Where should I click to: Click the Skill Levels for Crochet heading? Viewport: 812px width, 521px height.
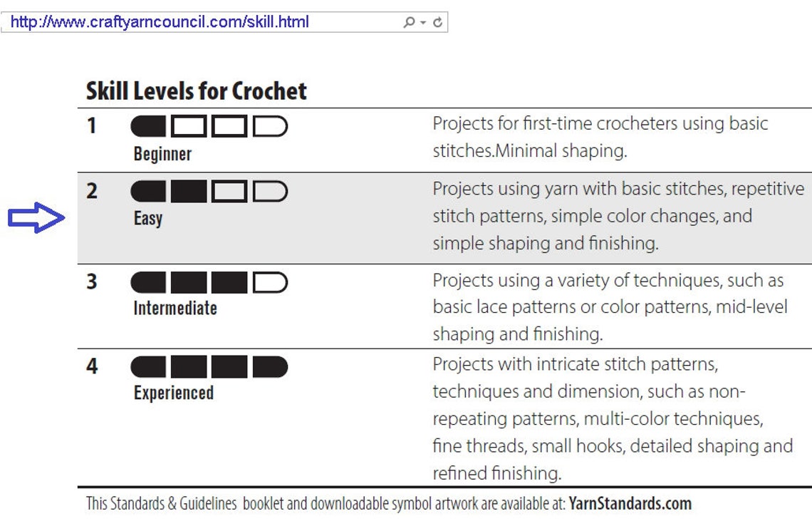click(197, 91)
